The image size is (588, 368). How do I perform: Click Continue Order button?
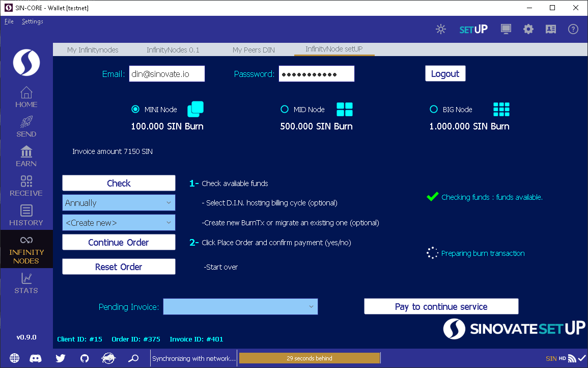click(119, 242)
